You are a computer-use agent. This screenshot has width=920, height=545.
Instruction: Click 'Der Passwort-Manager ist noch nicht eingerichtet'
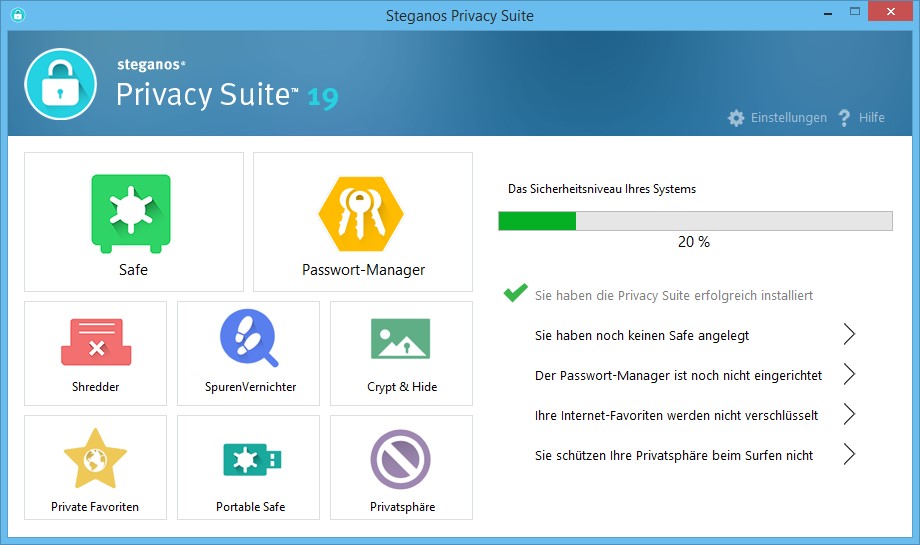[x=678, y=375]
